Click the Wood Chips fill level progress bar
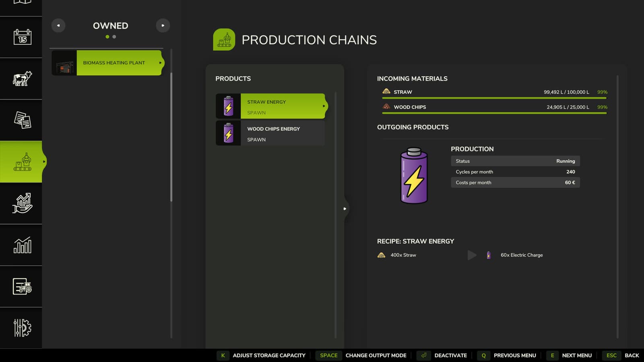This screenshot has height=362, width=644. click(x=494, y=113)
